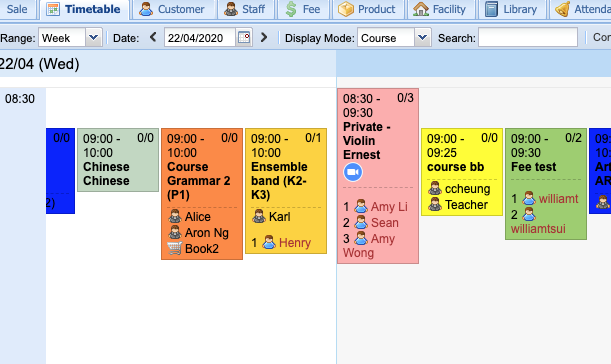Click the williamt student link
Image resolution: width=611 pixels, height=364 pixels.
pyautogui.click(x=558, y=199)
